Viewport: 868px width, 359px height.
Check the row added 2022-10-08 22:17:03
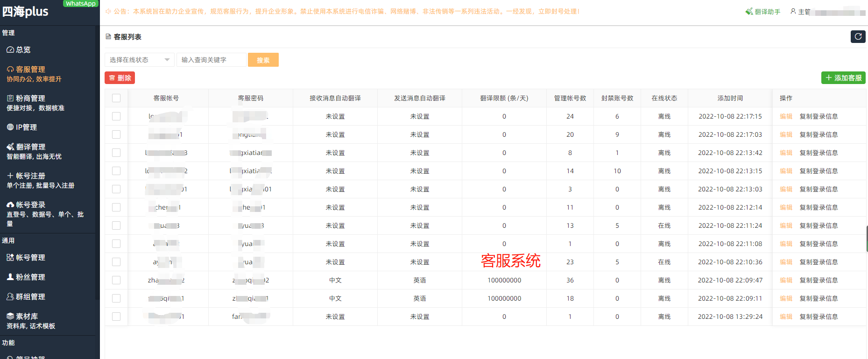point(116,134)
